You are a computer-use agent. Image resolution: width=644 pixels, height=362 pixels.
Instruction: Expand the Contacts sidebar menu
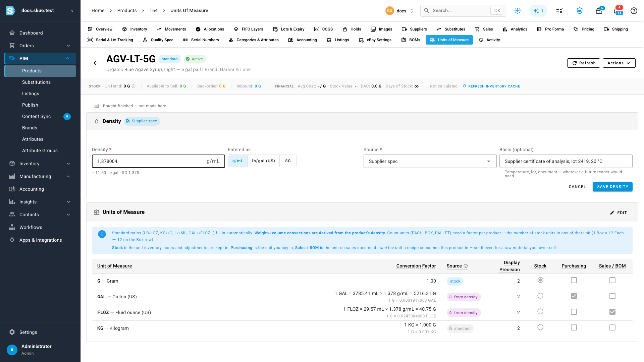pos(40,215)
